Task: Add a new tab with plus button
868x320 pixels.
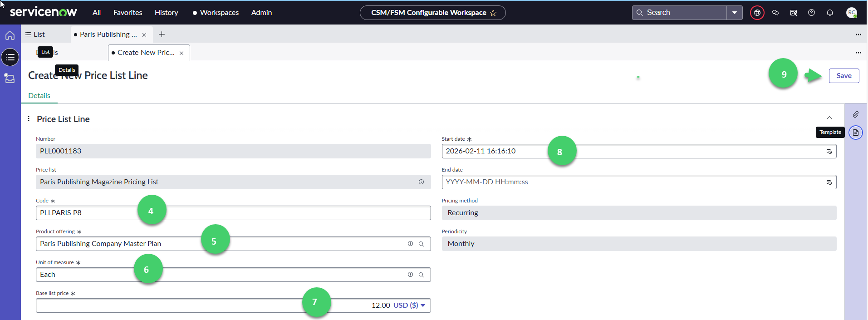Action: click(162, 34)
